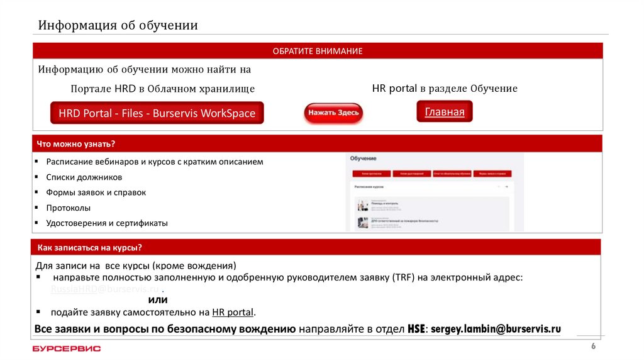Click text 'HR portal в разделе Обучение'
Image resolution: width=644 pixels, height=361 pixels.
coord(445,88)
